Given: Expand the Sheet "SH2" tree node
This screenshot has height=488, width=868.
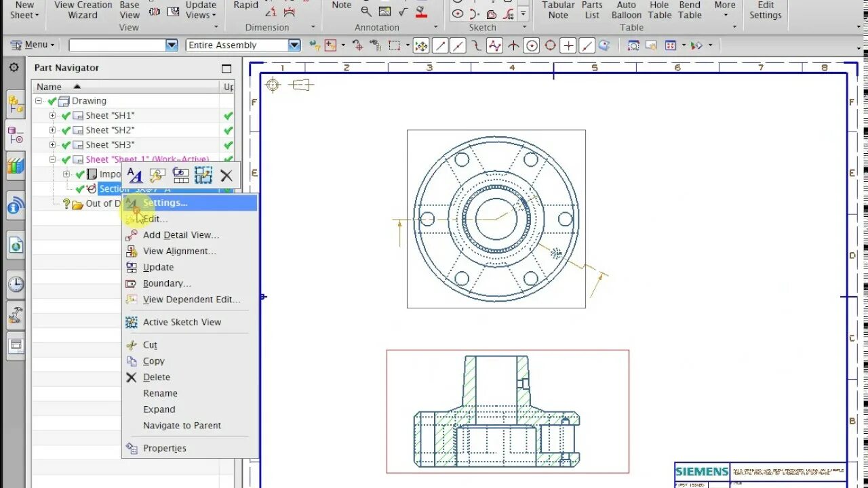Looking at the screenshot, I should (52, 130).
